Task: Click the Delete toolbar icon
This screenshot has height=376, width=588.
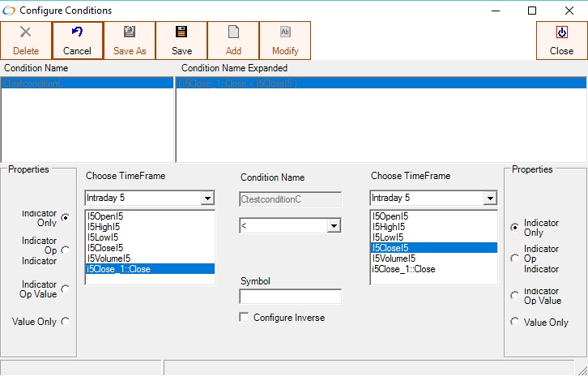Action: pyautogui.click(x=26, y=32)
